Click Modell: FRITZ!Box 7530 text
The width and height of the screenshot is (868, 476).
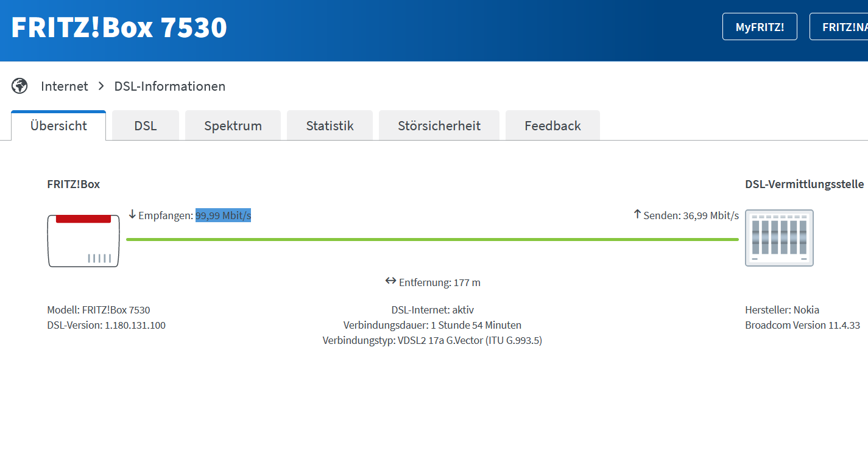click(x=99, y=310)
